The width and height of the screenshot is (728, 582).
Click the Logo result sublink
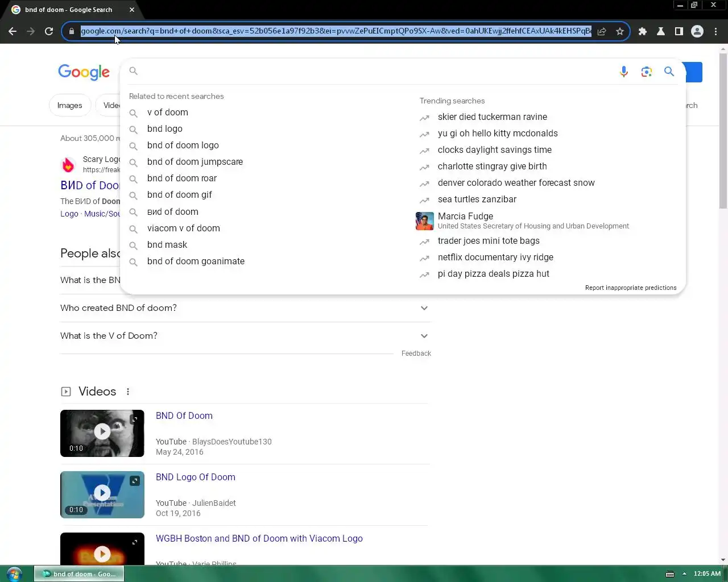coord(69,214)
